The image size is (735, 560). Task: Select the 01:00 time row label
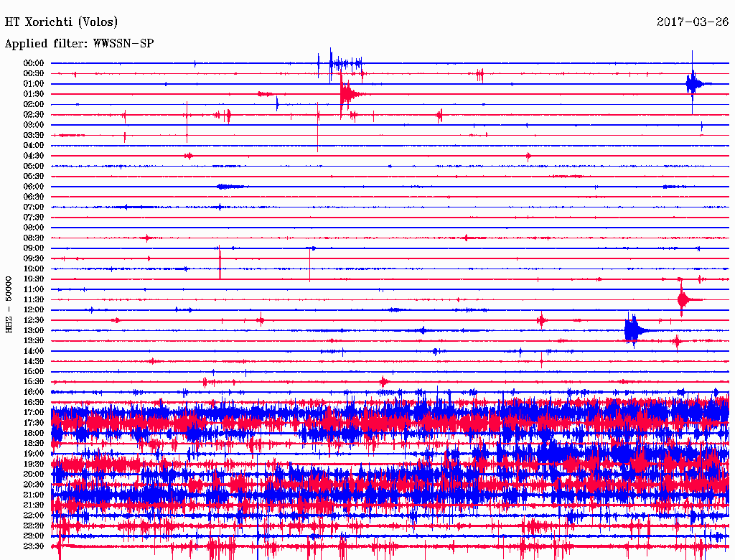tap(34, 83)
